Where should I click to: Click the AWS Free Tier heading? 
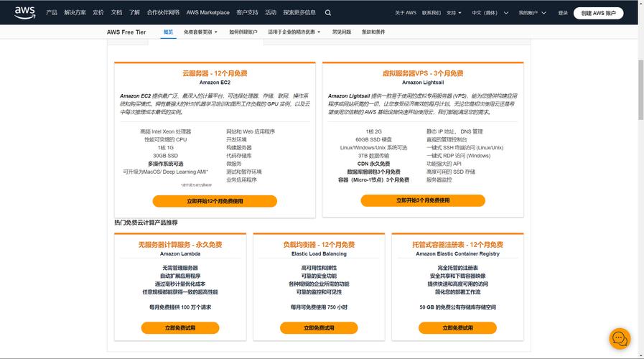coord(126,32)
